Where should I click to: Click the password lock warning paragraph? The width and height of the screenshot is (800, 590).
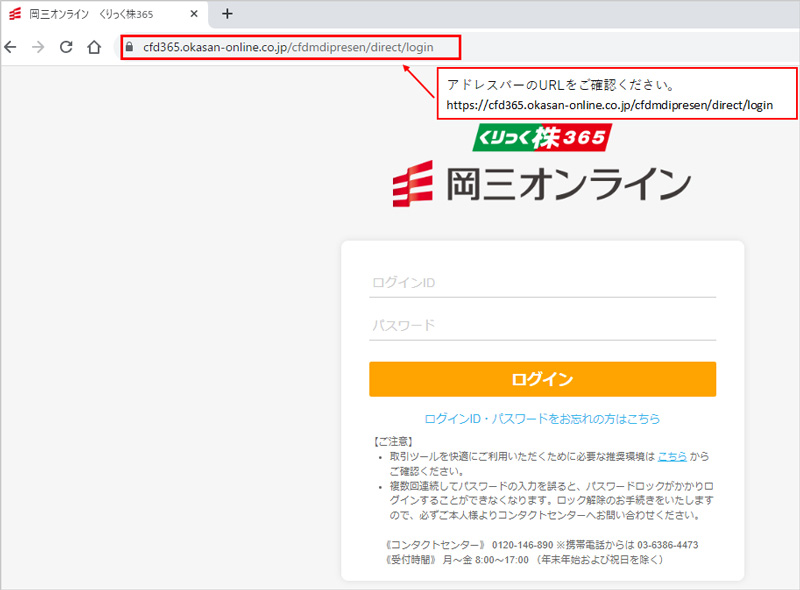click(x=551, y=501)
